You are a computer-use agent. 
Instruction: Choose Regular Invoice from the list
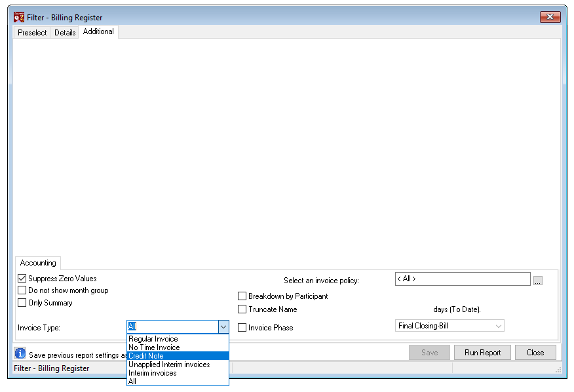click(178, 339)
